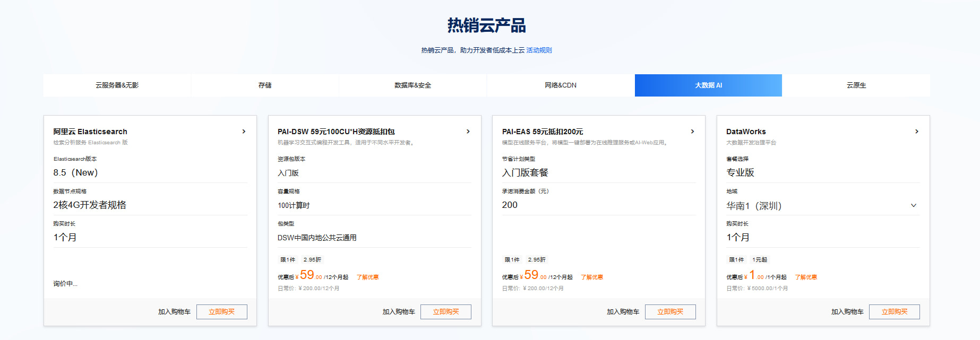Select the DSW中国内地公共云通用 package type

(x=317, y=238)
